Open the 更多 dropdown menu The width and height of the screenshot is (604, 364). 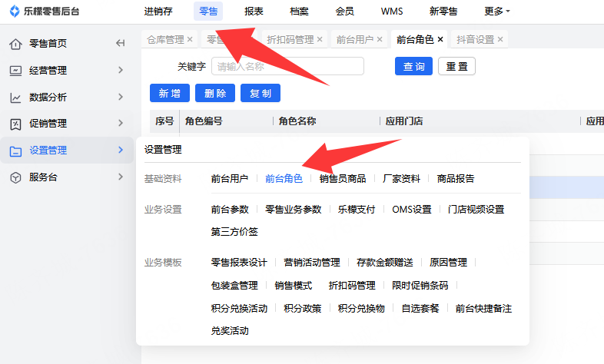[497, 12]
